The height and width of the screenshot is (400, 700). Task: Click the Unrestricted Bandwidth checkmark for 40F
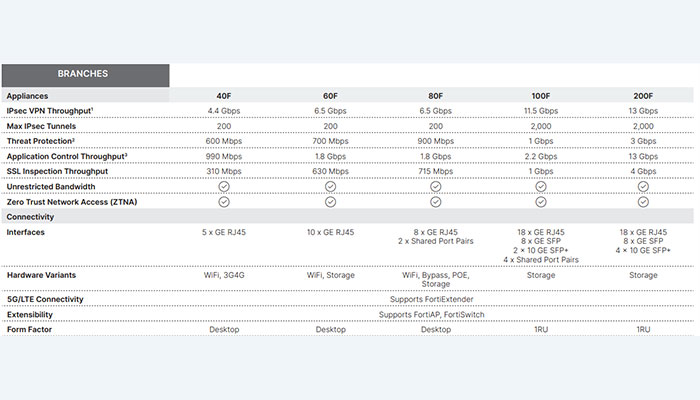click(x=224, y=186)
